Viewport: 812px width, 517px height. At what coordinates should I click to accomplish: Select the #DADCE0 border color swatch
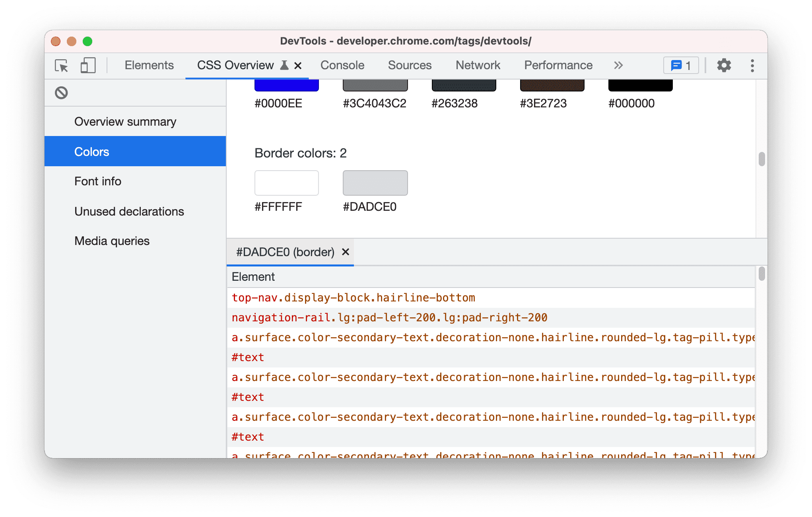pos(376,183)
